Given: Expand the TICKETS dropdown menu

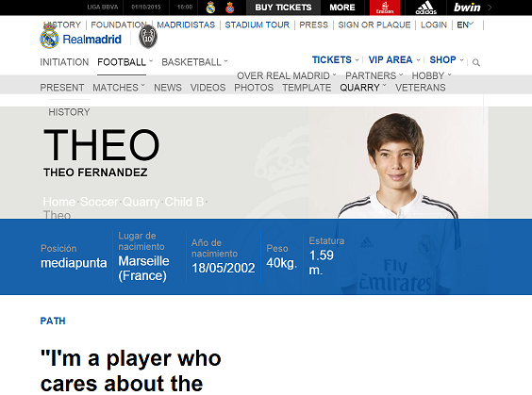Looking at the screenshot, I should (x=335, y=59).
